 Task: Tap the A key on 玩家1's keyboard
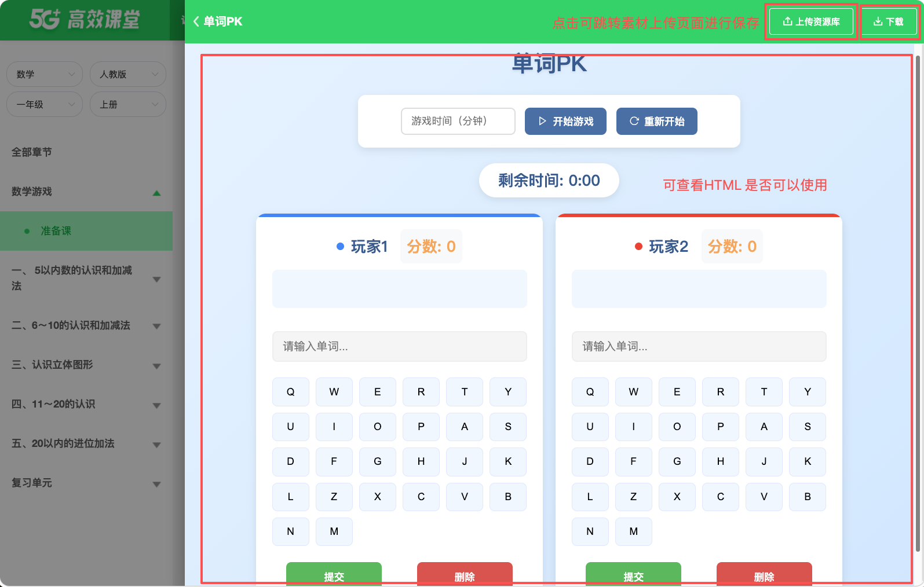coord(465,427)
